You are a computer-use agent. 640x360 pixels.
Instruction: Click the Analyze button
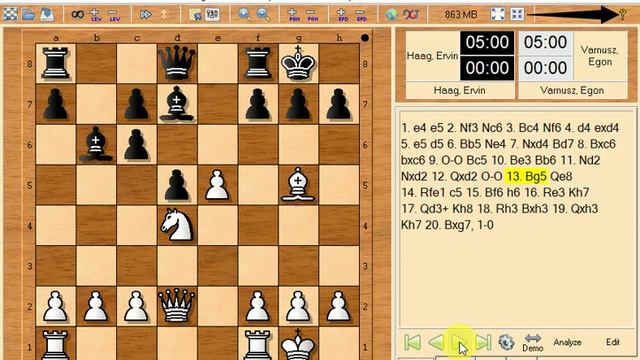point(567,342)
